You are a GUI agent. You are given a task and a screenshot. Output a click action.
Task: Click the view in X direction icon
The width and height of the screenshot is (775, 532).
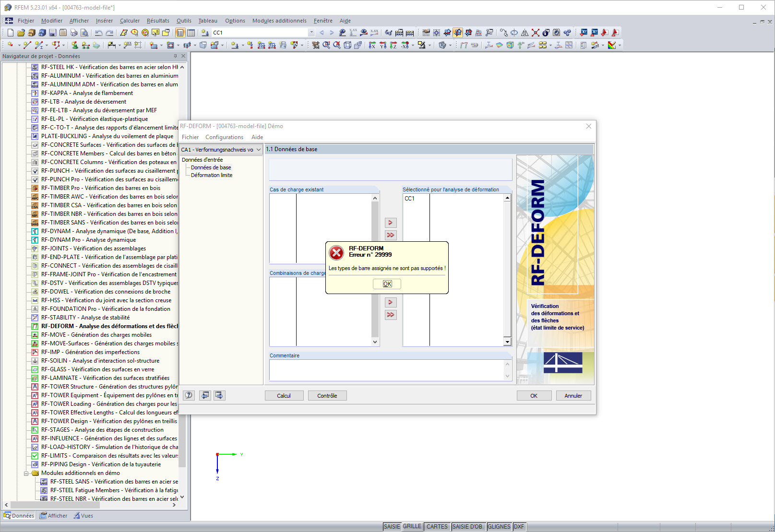[372, 45]
